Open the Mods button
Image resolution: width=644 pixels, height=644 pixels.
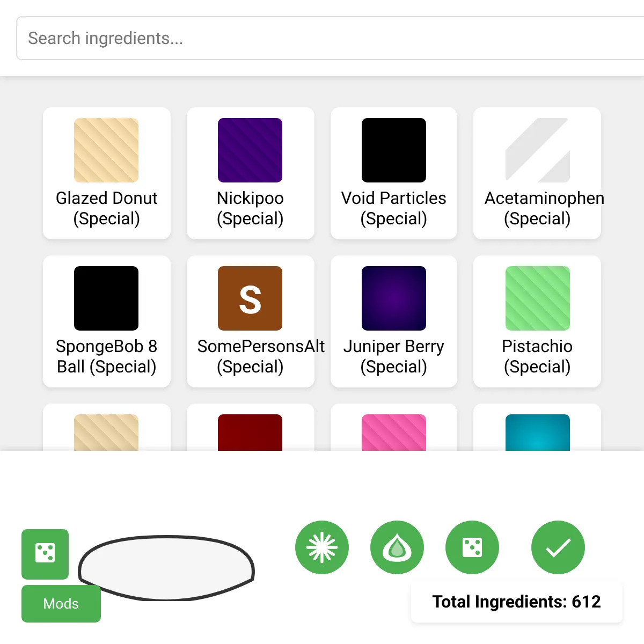(x=61, y=604)
